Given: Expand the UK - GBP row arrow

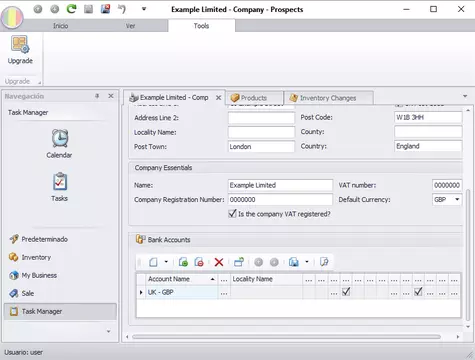Looking at the screenshot, I should 141,292.
